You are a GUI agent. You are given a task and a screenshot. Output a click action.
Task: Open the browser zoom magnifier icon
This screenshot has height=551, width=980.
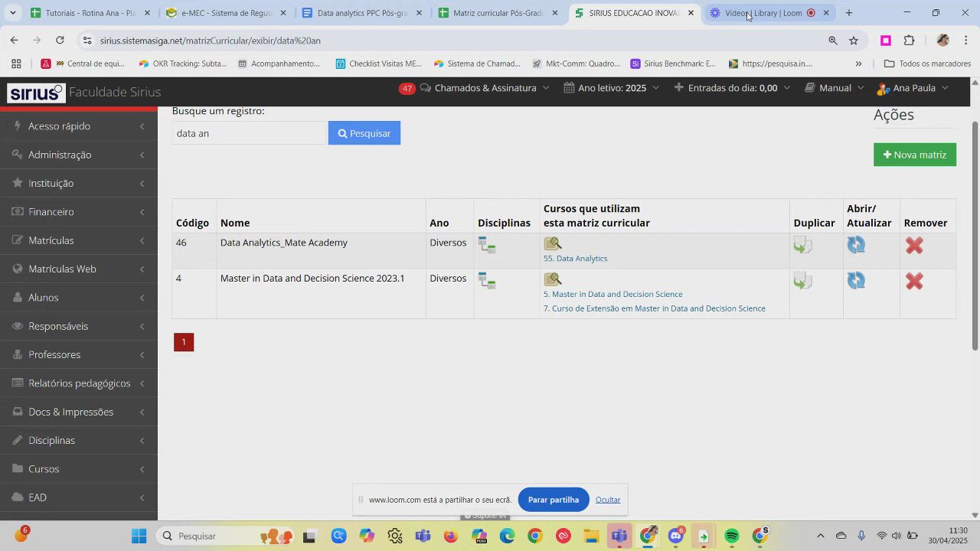[x=833, y=41]
